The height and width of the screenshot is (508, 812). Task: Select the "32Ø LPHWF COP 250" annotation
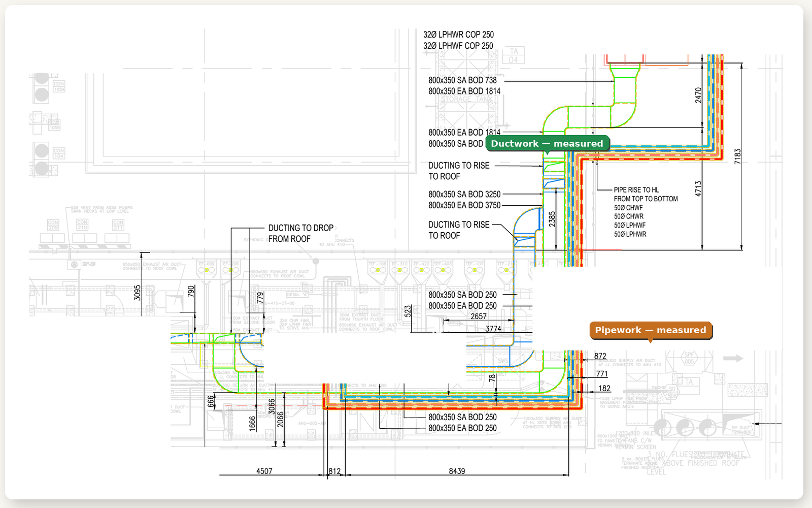click(458, 46)
